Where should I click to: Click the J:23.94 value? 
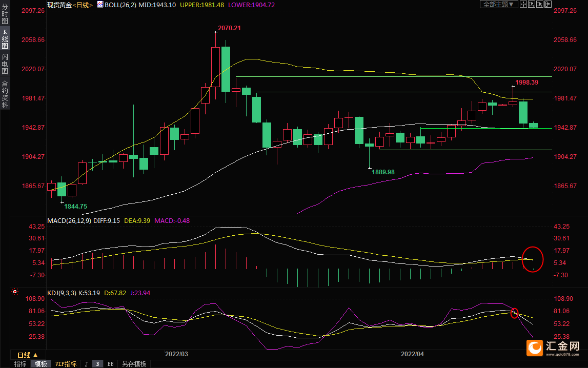[140, 293]
